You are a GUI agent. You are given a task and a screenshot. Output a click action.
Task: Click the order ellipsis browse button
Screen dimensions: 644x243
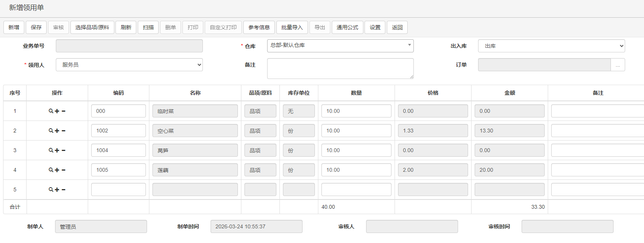tap(617, 65)
